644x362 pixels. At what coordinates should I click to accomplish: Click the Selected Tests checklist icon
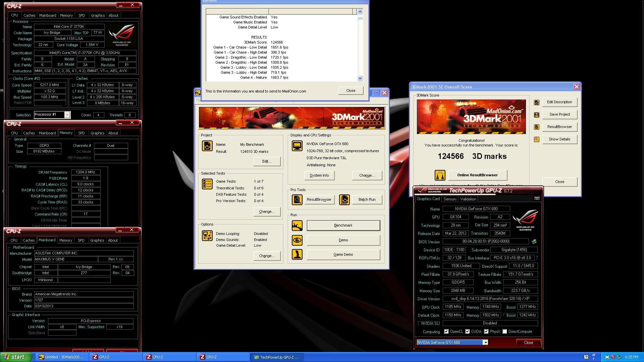207,184
